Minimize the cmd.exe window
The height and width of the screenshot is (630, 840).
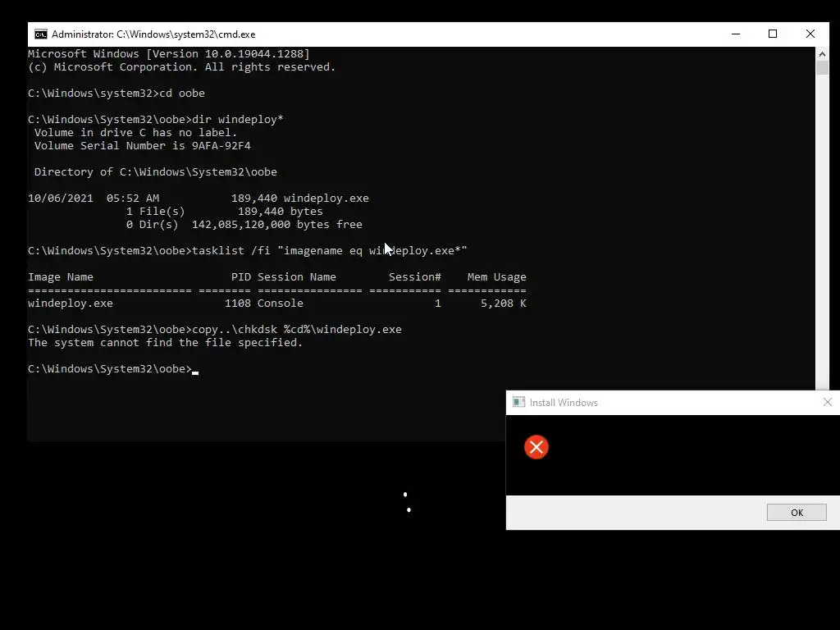click(736, 34)
